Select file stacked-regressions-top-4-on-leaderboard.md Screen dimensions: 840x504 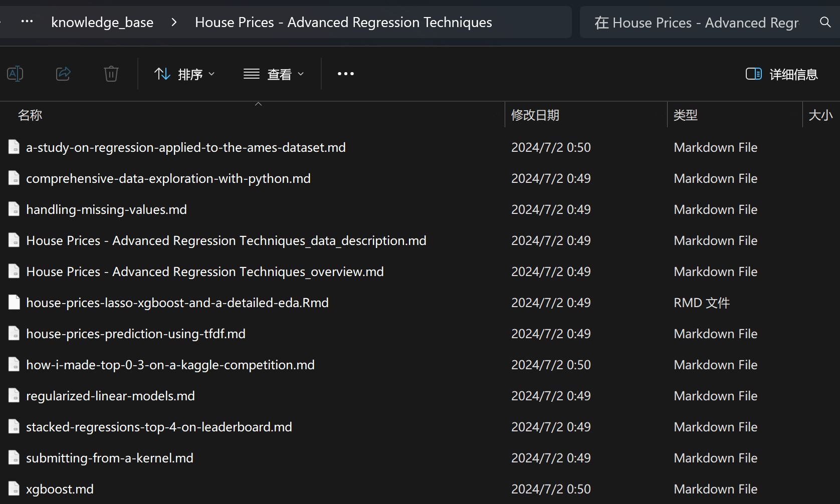[159, 427]
